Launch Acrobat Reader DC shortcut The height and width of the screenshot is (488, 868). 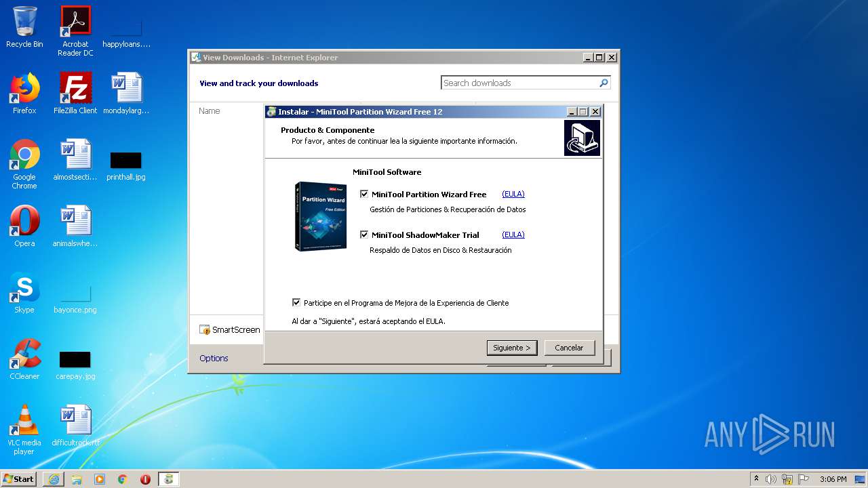click(75, 31)
